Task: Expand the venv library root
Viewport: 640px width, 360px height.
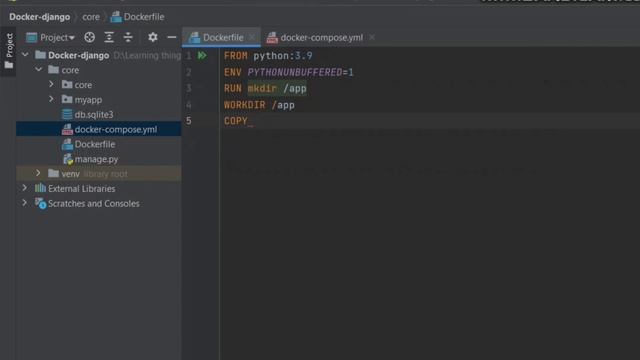Action: point(38,173)
